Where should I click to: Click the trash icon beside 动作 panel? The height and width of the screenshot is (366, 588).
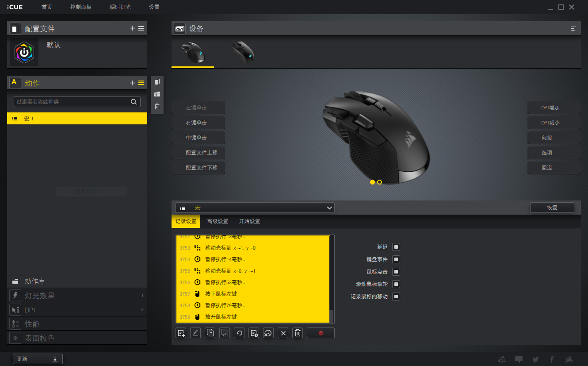coord(157,107)
